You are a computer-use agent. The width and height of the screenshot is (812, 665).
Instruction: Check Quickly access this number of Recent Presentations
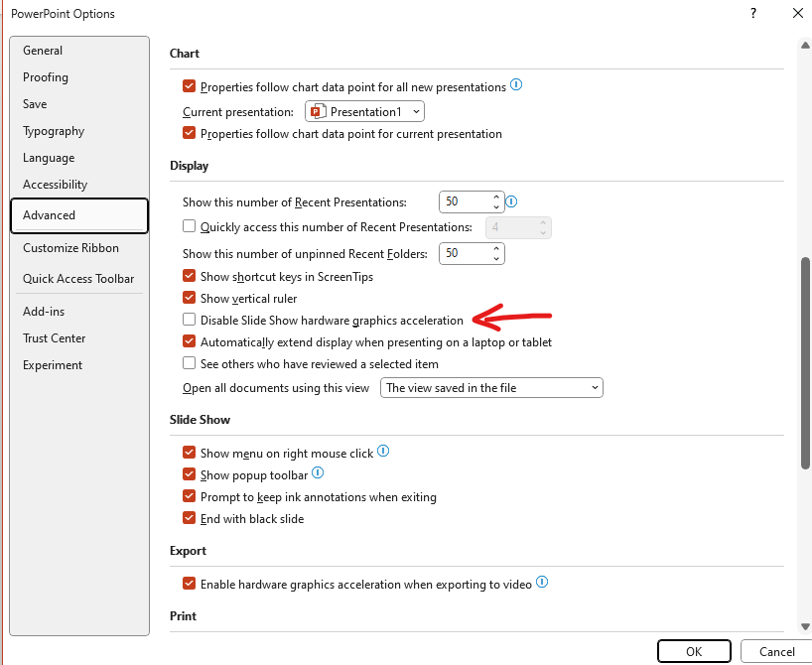click(189, 226)
